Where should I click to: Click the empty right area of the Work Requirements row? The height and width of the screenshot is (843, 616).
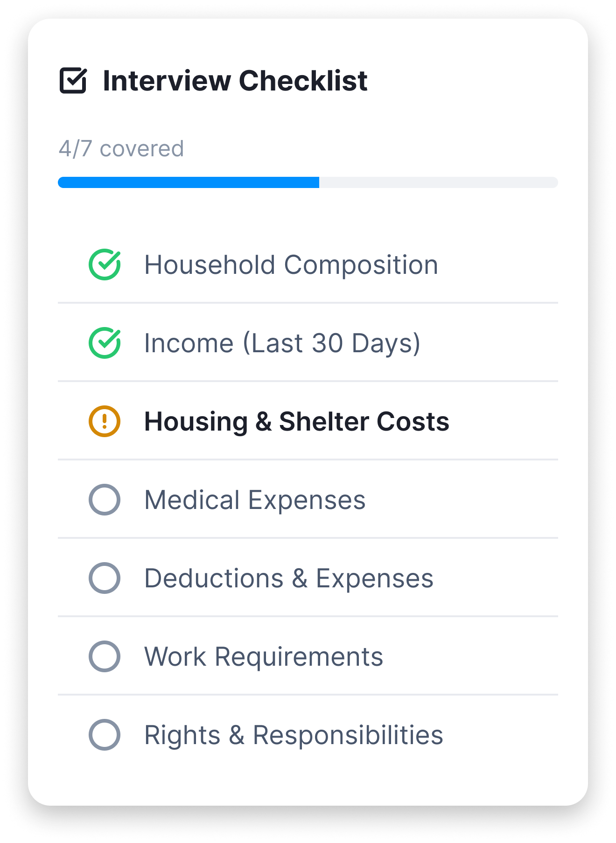coord(470,656)
